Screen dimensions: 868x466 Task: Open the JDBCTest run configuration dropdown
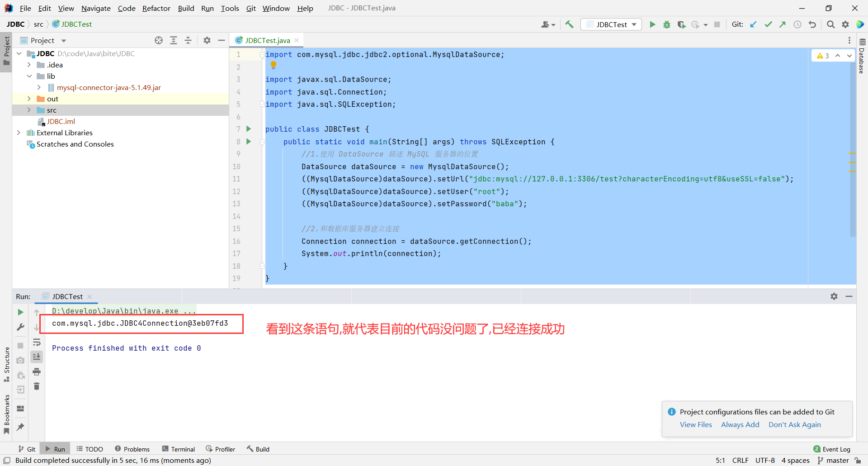(611, 24)
